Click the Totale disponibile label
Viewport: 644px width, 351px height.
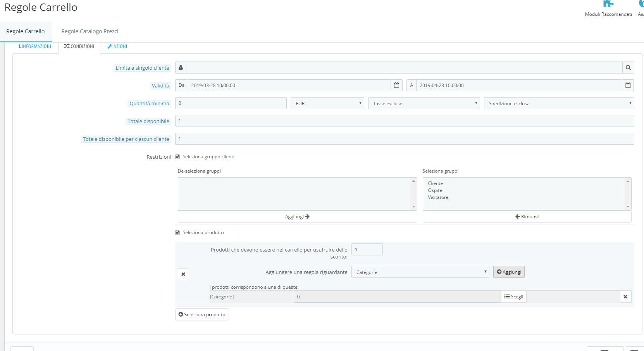pos(148,122)
